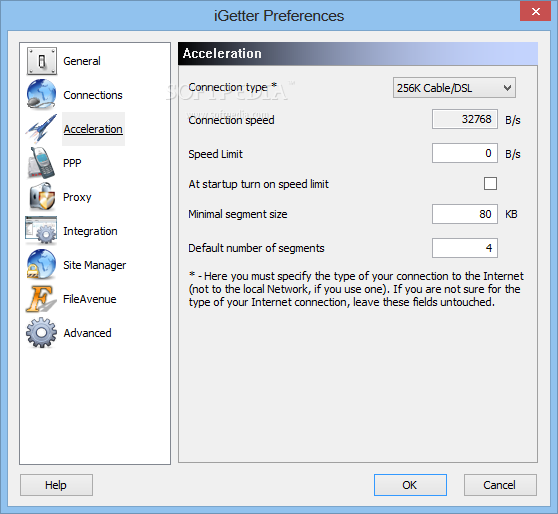Screen dimensions: 558x514
Task: Click the 'Speed Limit' label text
Action: [215, 154]
